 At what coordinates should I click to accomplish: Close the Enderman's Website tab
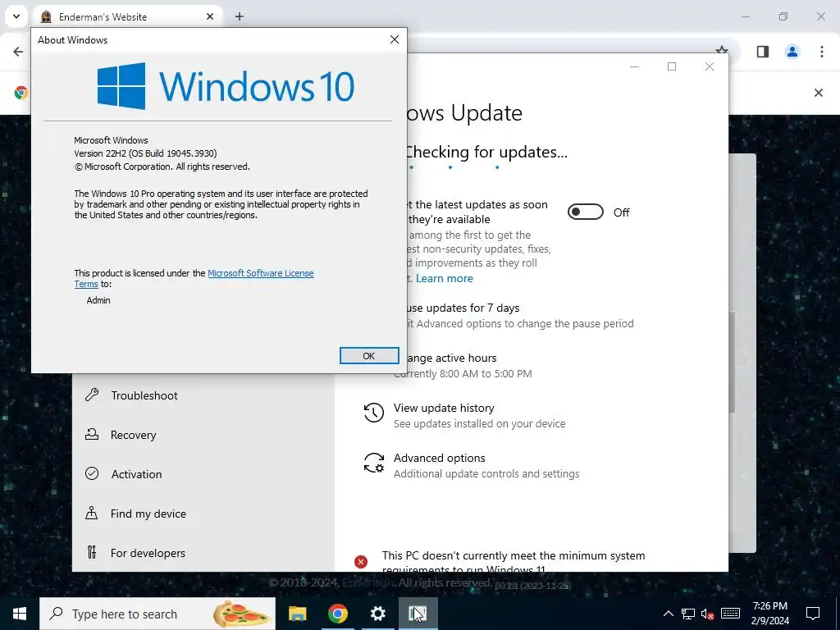click(x=210, y=16)
